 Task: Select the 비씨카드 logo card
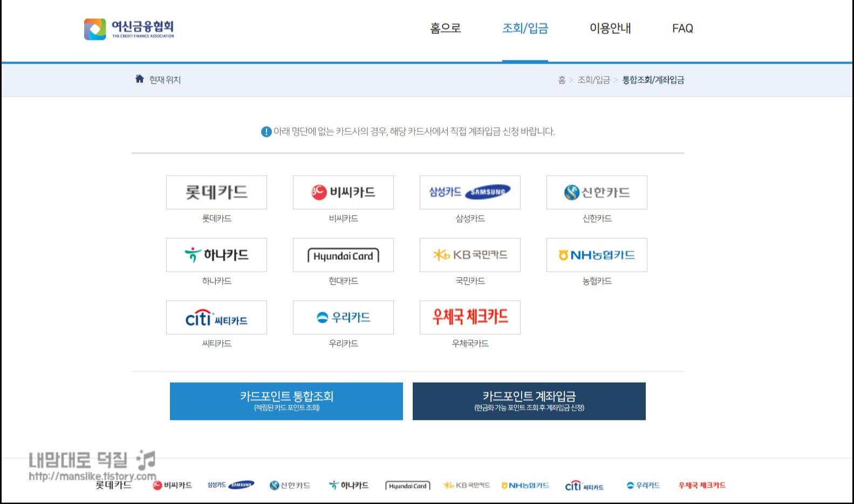coord(343,192)
